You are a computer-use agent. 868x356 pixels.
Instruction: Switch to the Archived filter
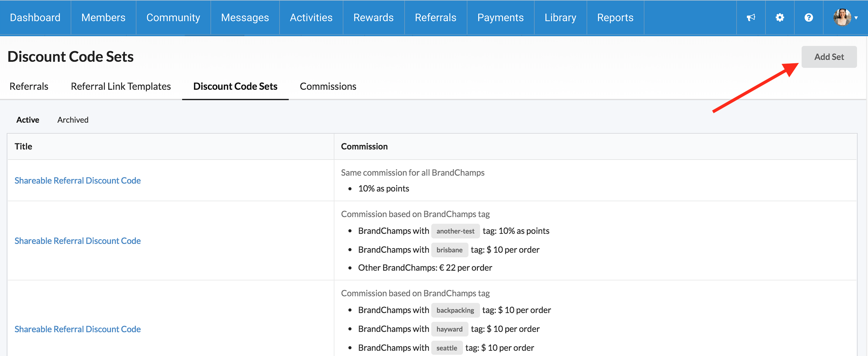pos(73,120)
